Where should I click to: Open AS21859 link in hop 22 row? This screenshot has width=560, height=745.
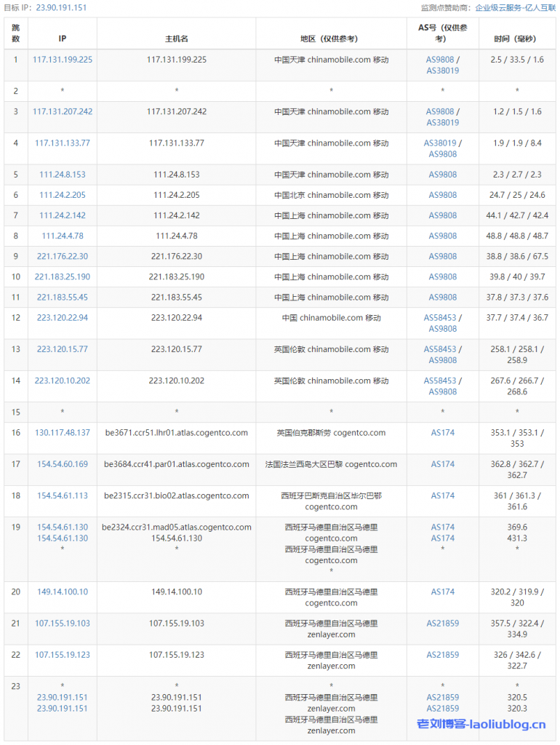442,655
